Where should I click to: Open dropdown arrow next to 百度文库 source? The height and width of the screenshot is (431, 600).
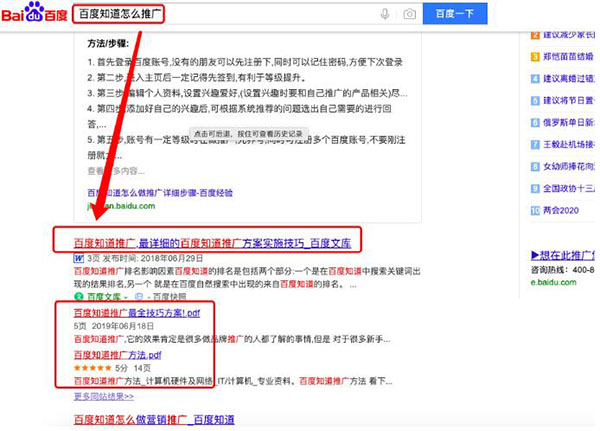tap(123, 297)
